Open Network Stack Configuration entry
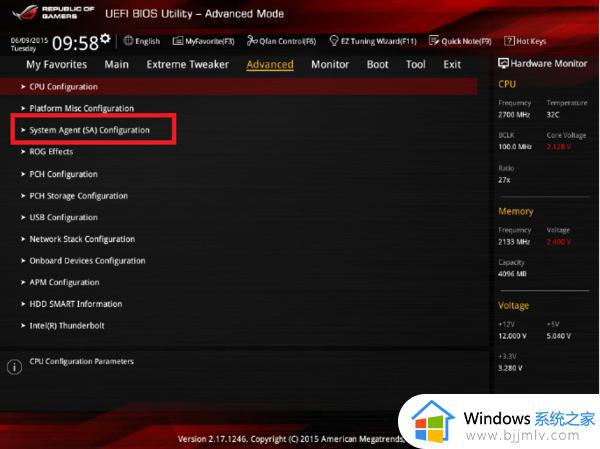This screenshot has height=449, width=600. click(82, 239)
